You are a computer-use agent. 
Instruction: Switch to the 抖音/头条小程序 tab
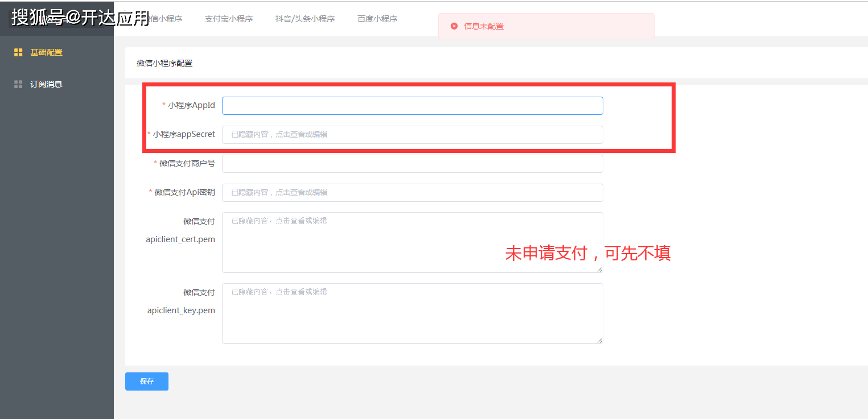click(305, 19)
